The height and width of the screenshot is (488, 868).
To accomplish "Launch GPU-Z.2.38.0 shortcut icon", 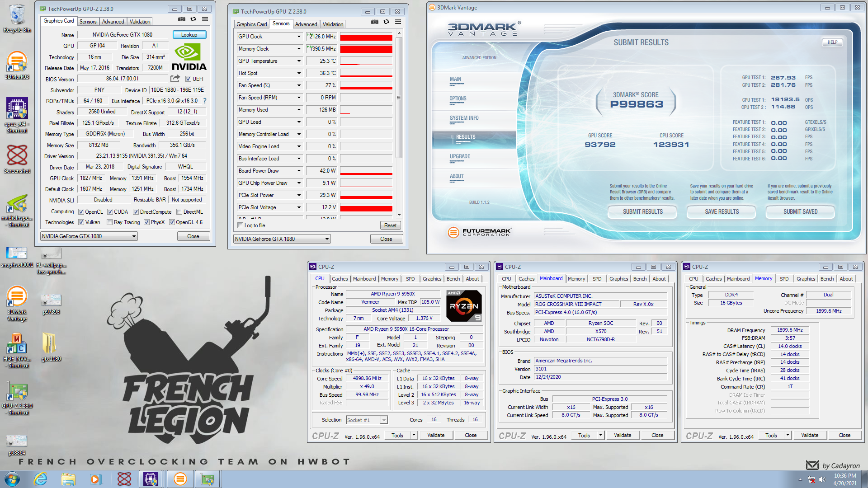I will pyautogui.click(x=17, y=398).
